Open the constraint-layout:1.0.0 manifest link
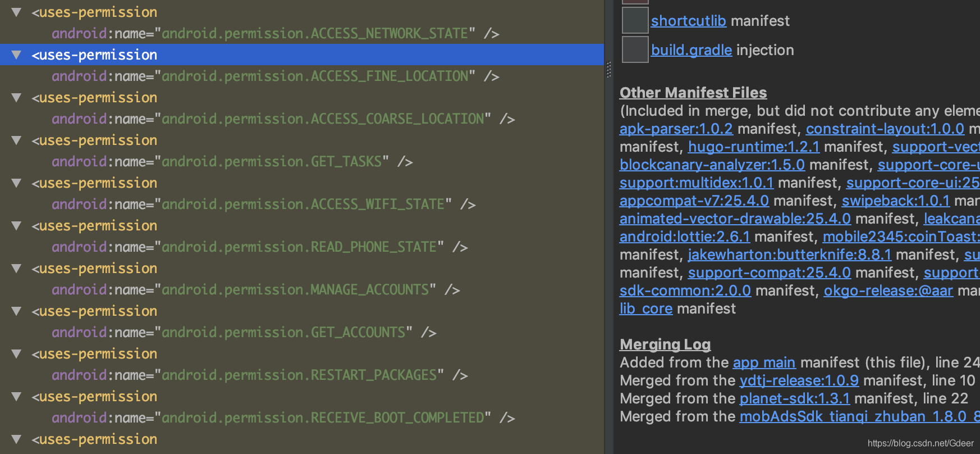The width and height of the screenshot is (980, 454). (885, 129)
